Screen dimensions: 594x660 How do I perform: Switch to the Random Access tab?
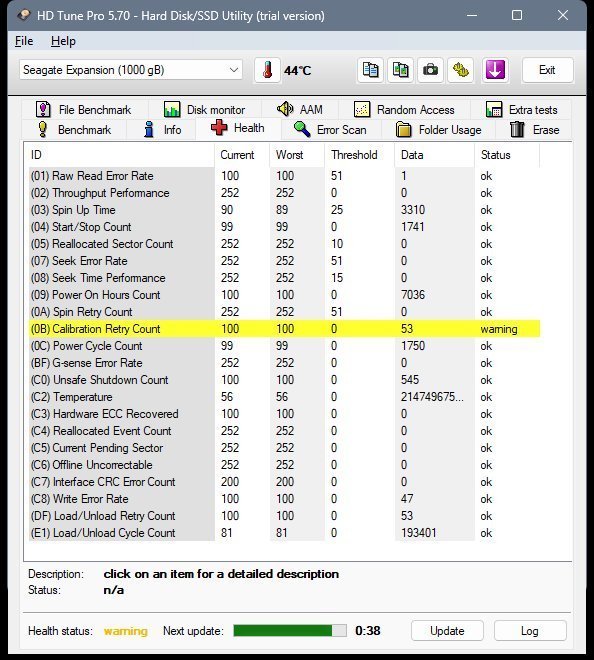[x=404, y=110]
